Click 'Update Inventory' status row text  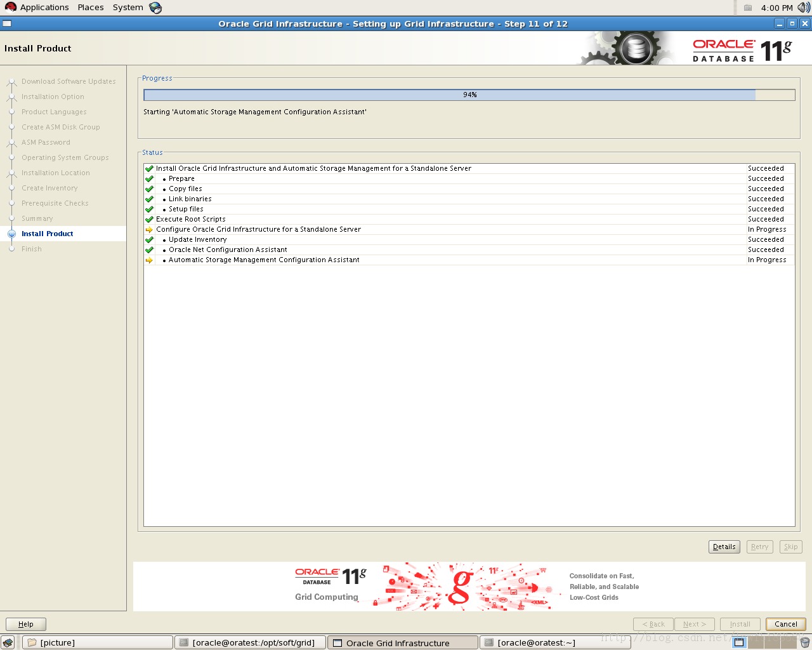tap(197, 240)
